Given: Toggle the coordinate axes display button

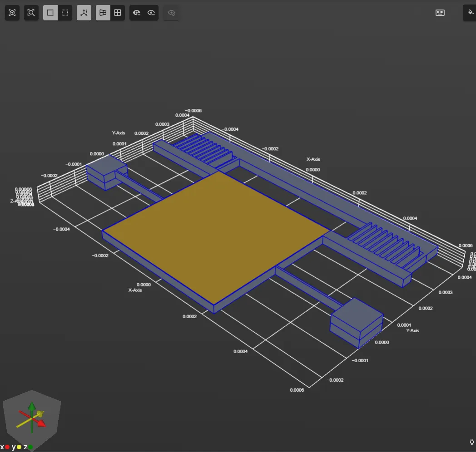Looking at the screenshot, I should pos(84,13).
